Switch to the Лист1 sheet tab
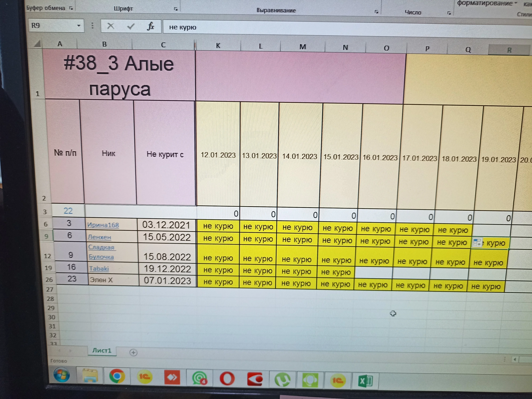 [x=102, y=350]
